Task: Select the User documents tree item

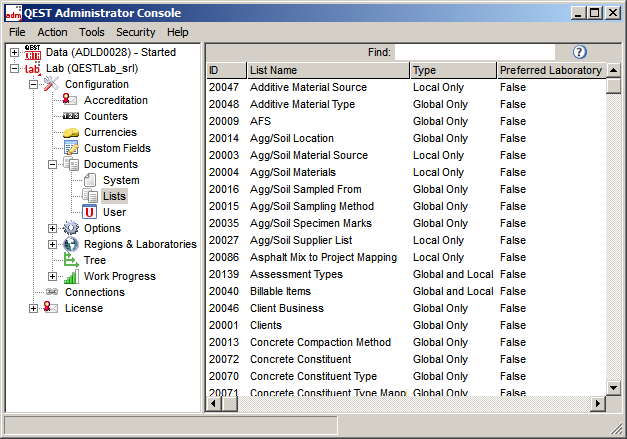Action: [x=114, y=212]
